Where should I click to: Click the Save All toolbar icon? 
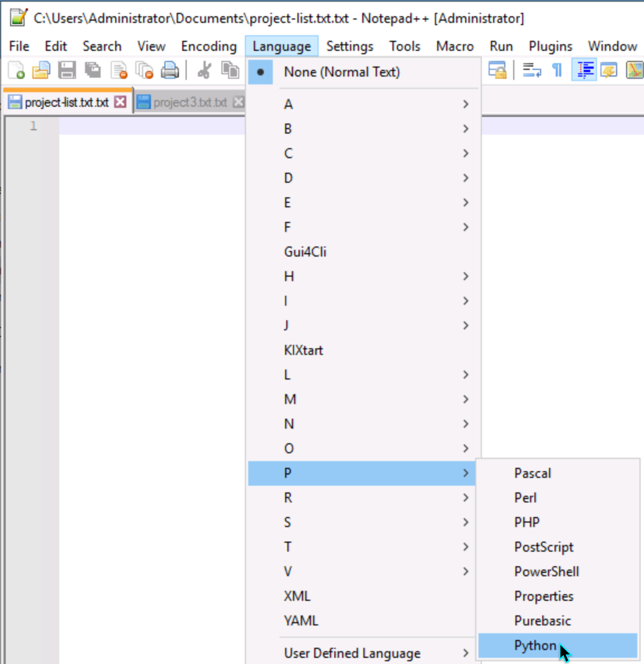93,70
